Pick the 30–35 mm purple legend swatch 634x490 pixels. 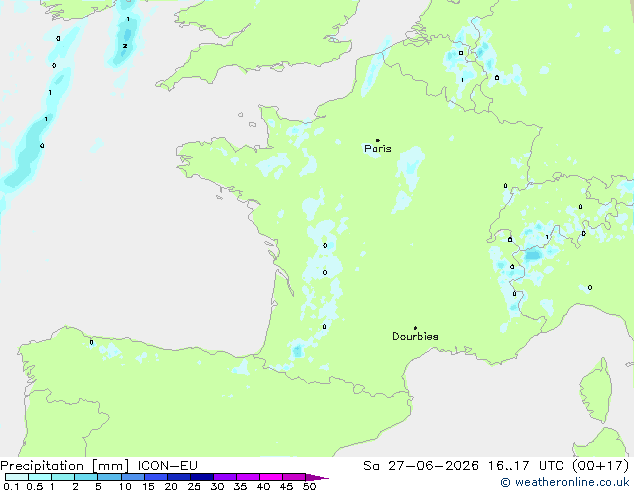pos(225,477)
